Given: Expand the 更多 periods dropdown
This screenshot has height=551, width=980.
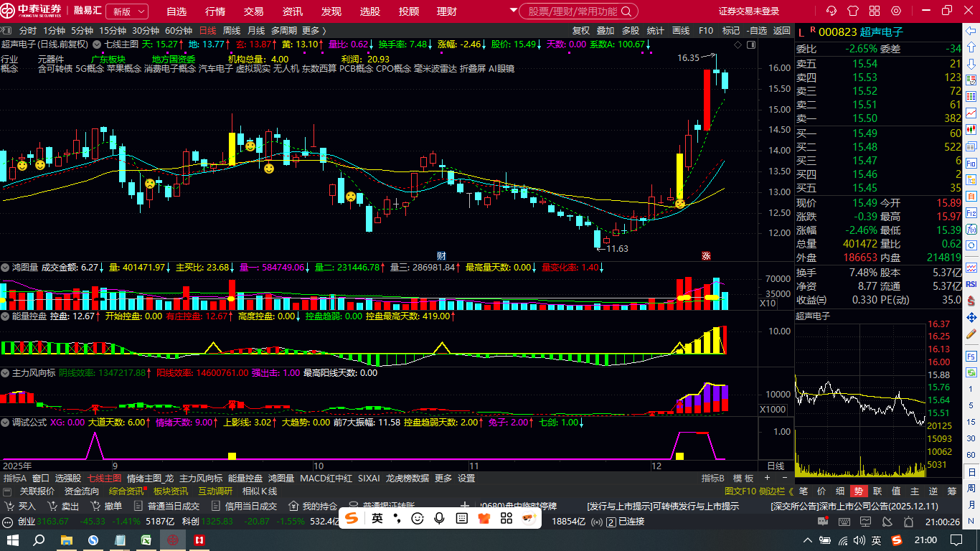Looking at the screenshot, I should (x=314, y=31).
